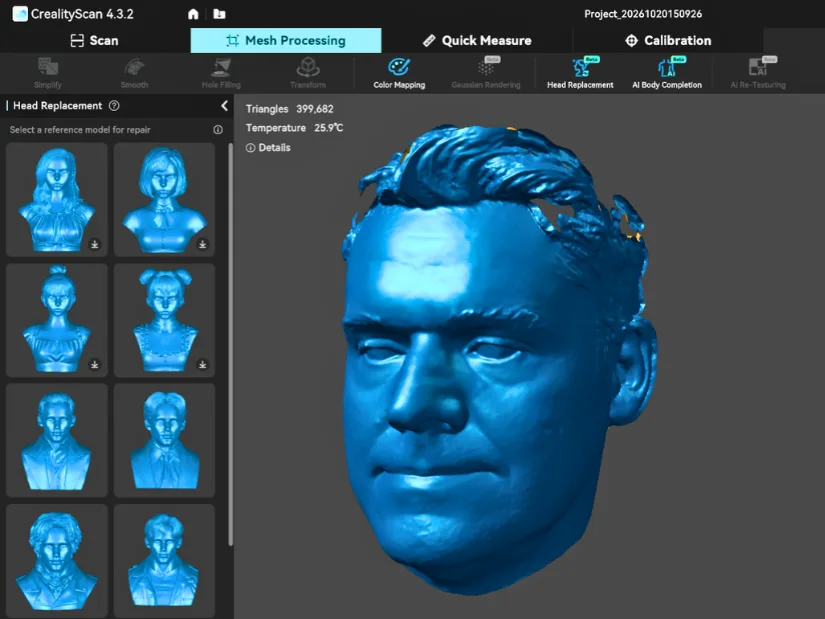
Task: Click the reference model list scrollbar
Action: 230,345
